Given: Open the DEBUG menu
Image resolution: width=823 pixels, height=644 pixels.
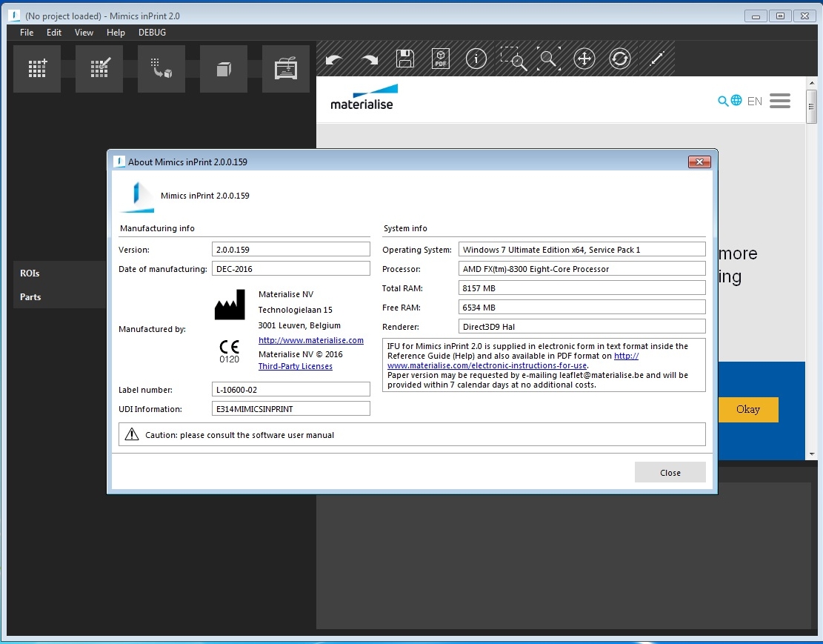Looking at the screenshot, I should tap(152, 33).
